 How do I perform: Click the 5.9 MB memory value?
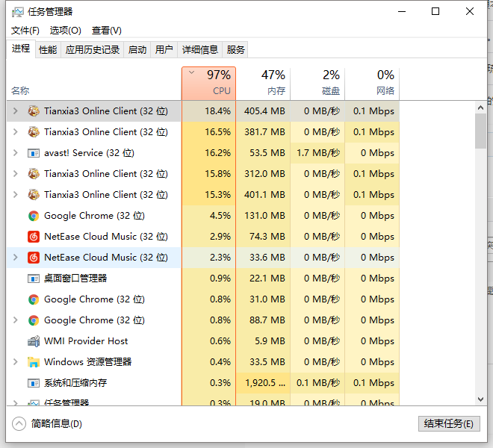click(263, 341)
